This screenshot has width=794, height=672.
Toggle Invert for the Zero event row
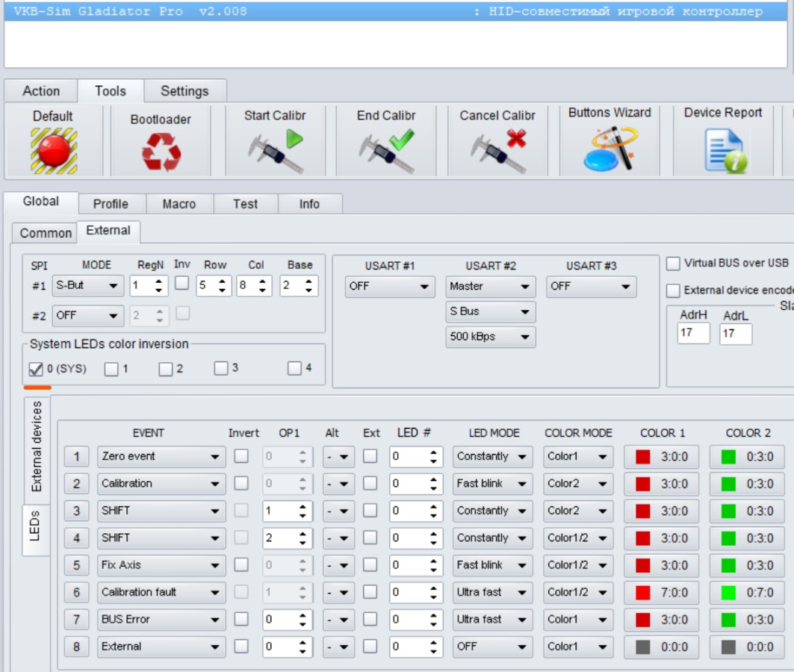tap(241, 456)
